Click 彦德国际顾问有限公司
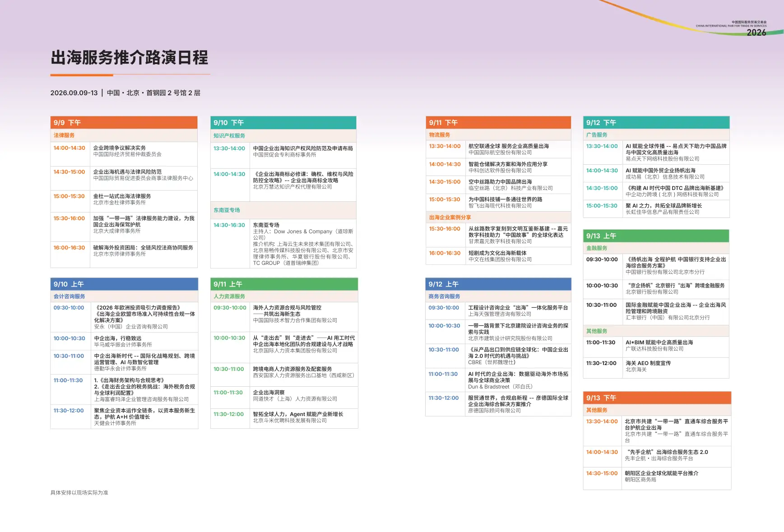The height and width of the screenshot is (532, 784). coord(494,411)
